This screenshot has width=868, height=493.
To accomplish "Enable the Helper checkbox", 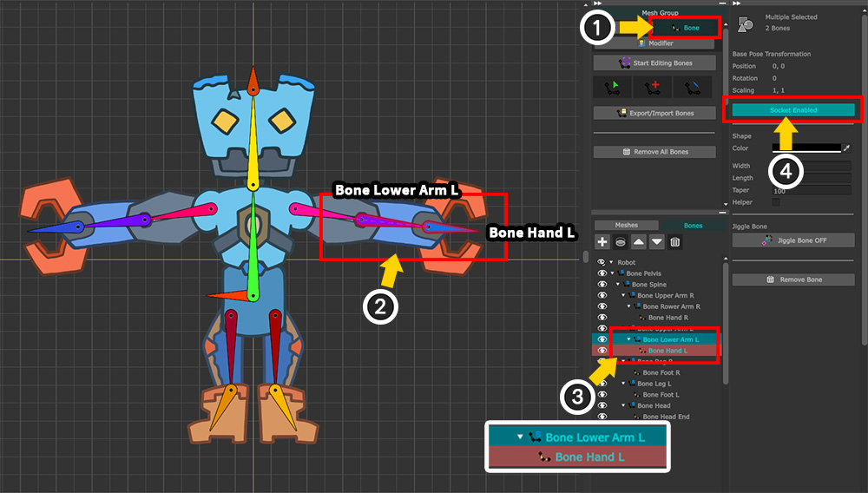I will pyautogui.click(x=776, y=202).
